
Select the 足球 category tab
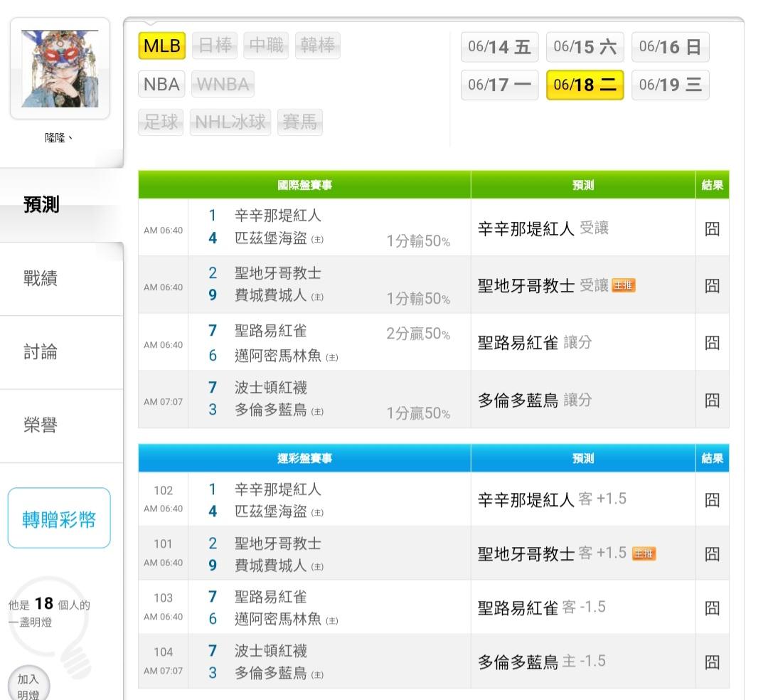161,122
